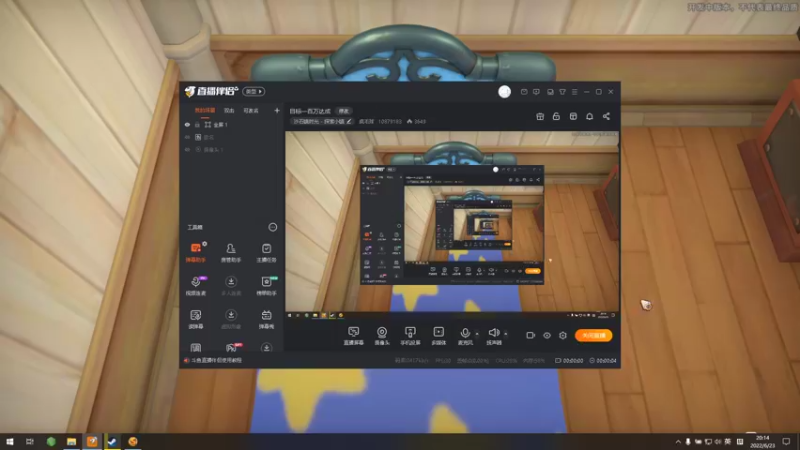Open the share icon at top right
800x450 pixels.
tap(606, 116)
